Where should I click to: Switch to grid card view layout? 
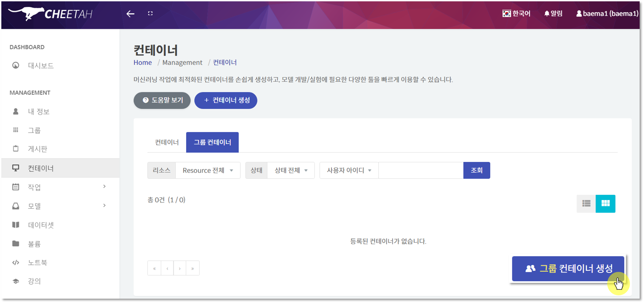(x=606, y=203)
